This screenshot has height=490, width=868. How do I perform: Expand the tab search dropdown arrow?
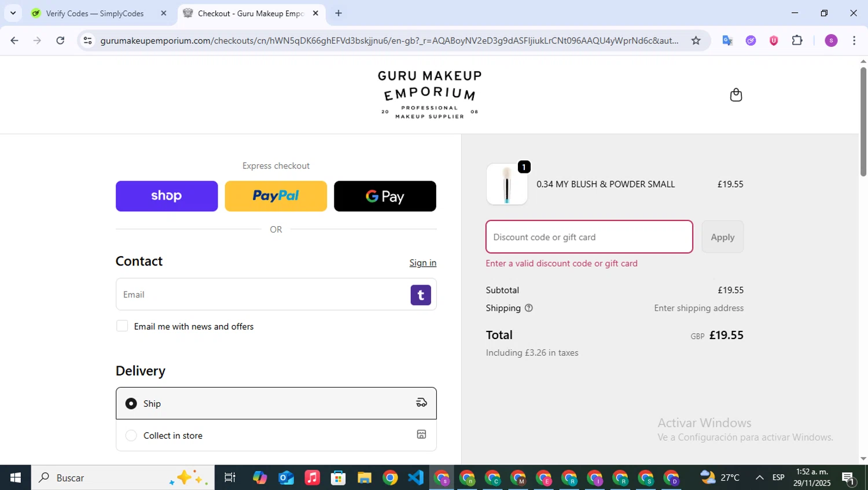pyautogui.click(x=13, y=13)
